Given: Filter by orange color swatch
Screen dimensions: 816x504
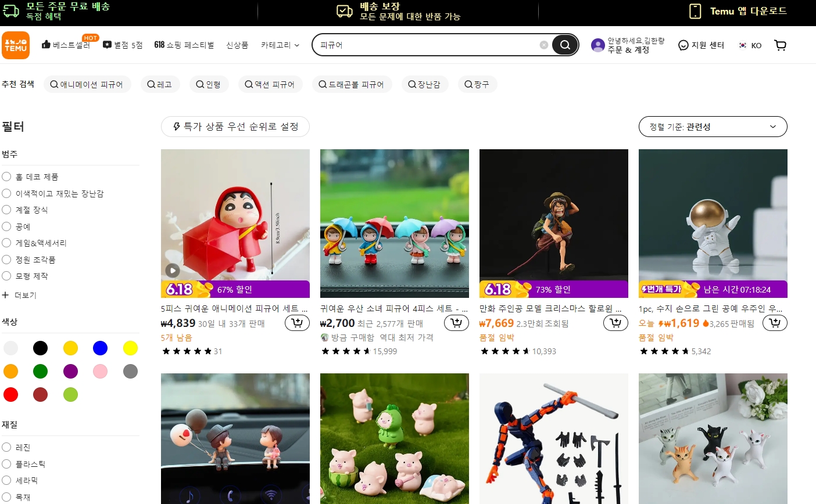Looking at the screenshot, I should (10, 371).
